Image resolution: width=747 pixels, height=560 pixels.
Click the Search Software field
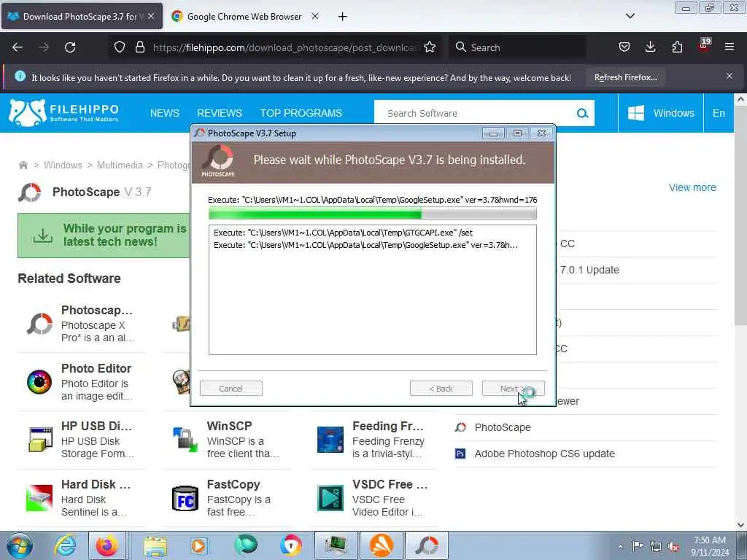[476, 113]
